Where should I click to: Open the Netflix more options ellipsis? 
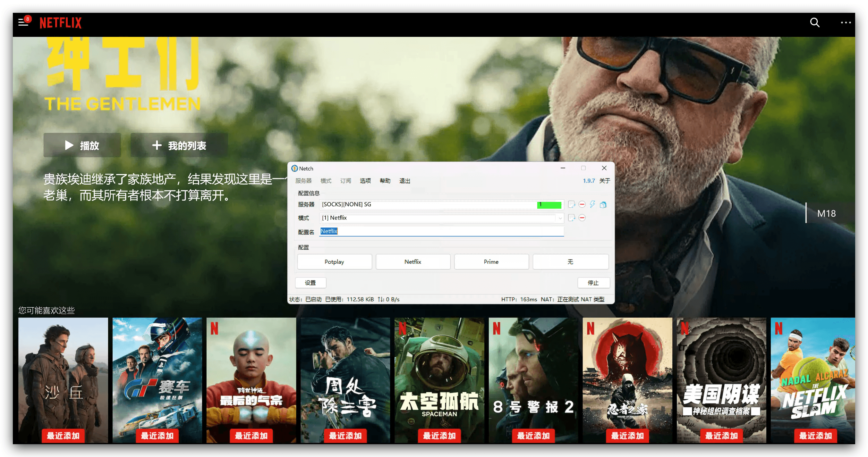[x=846, y=22]
